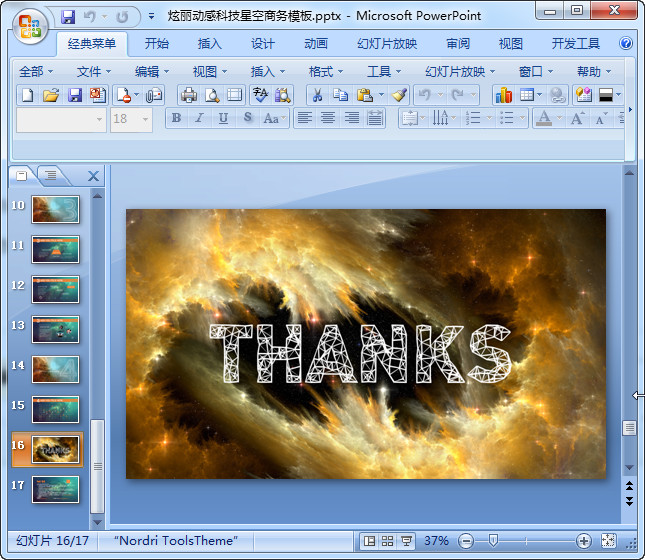Switch to Normal view
The width and height of the screenshot is (645, 560).
[x=369, y=541]
